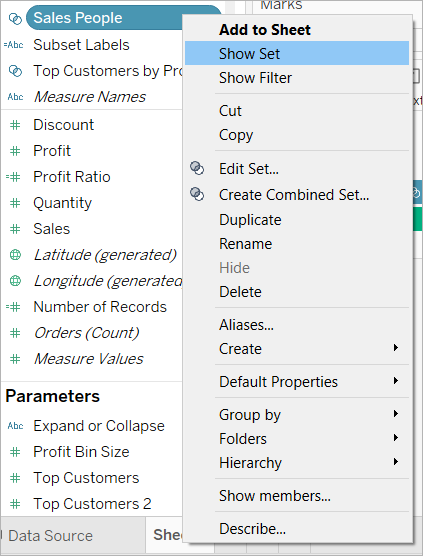Viewport: 423px width, 556px height.
Task: Click the globe icon beside Latitude (generated)
Action: click(x=15, y=255)
